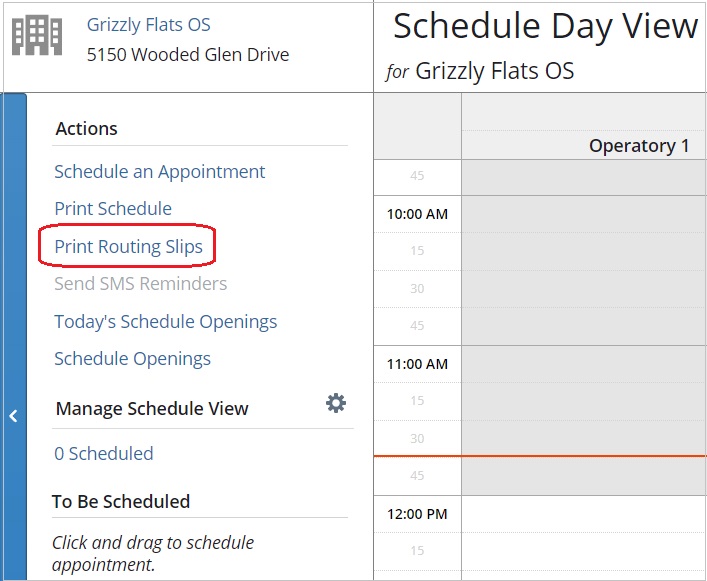Select Print Schedule action
Viewport: 707px width, 581px height.
pos(113,209)
